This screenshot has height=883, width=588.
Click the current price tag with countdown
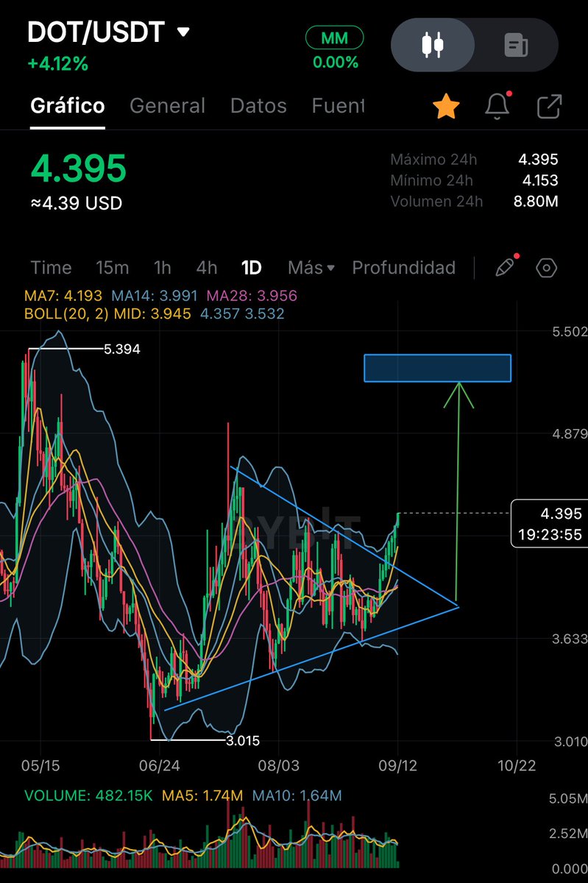[x=549, y=523]
